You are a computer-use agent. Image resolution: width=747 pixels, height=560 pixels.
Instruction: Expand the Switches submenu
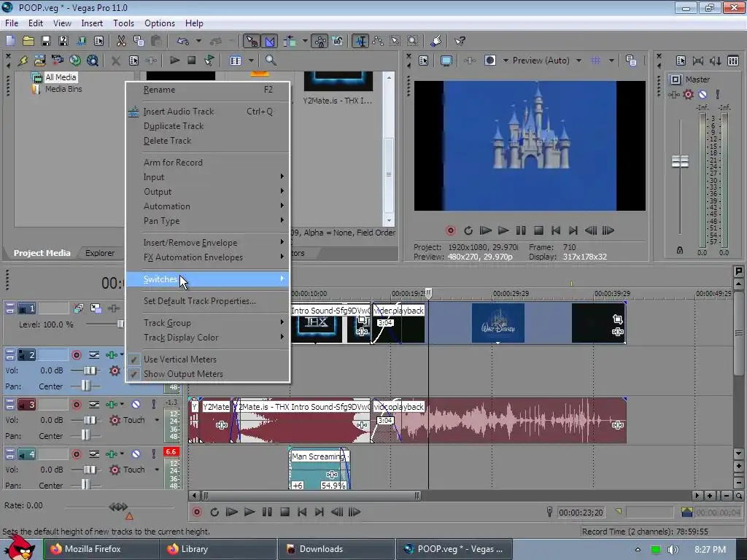[x=208, y=279]
